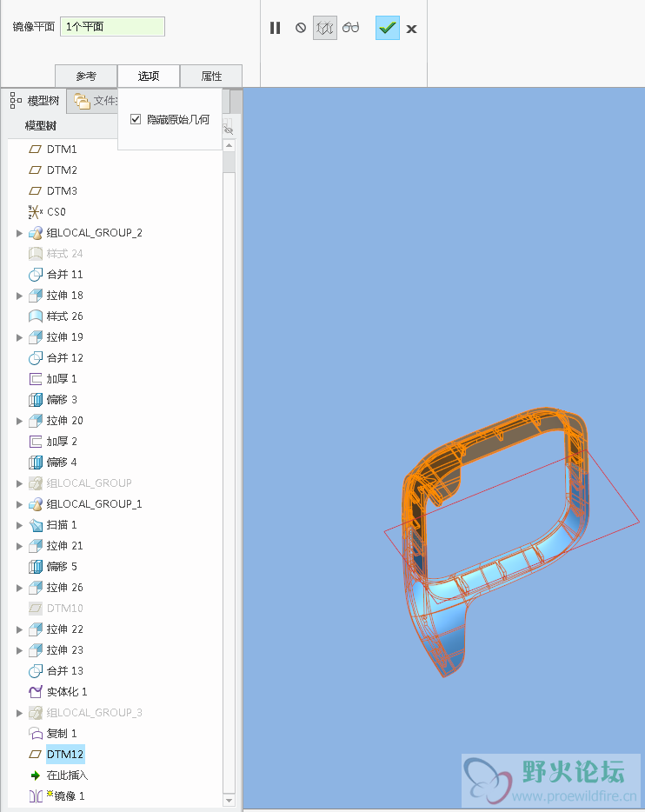The height and width of the screenshot is (812, 645).
Task: Expand the 拉伸 18 feature
Action: point(19,296)
